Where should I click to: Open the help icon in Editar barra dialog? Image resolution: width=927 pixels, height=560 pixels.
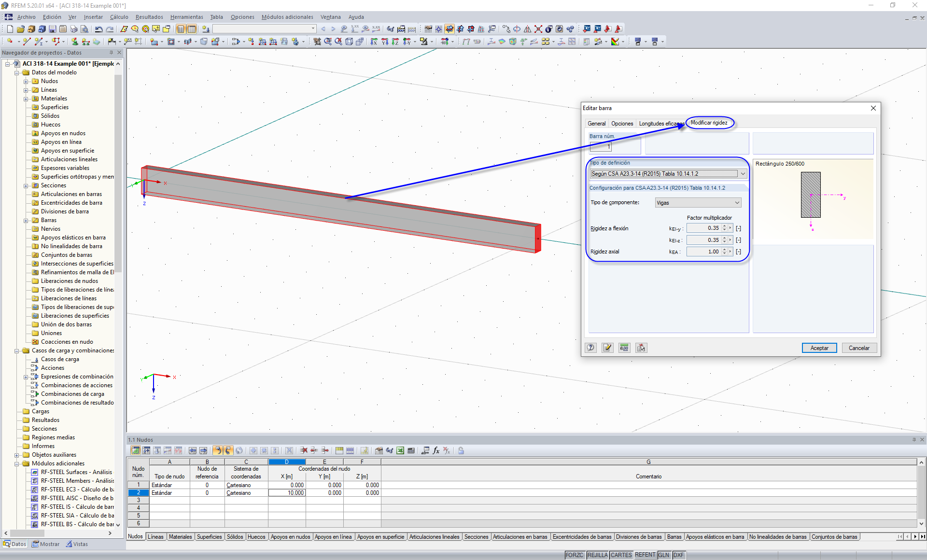tap(590, 348)
